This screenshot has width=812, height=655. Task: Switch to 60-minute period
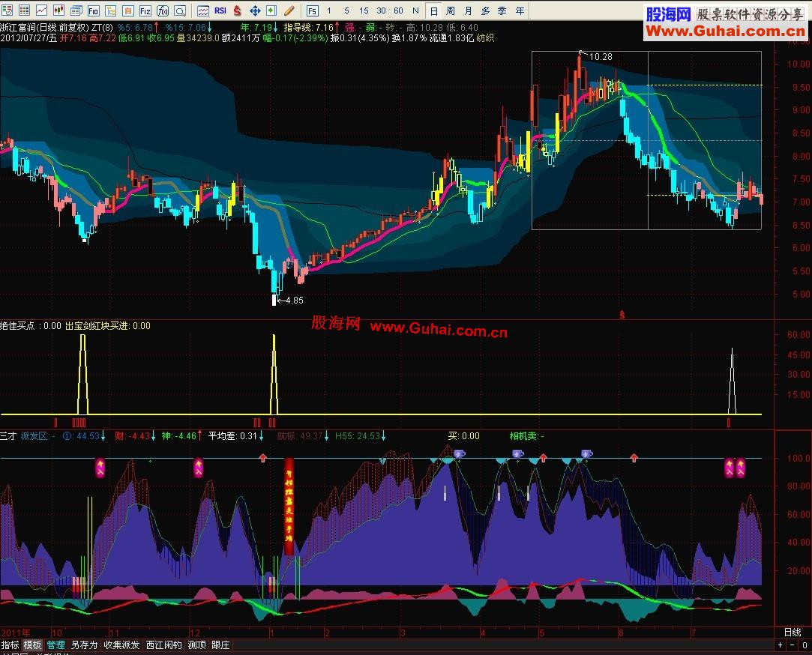click(398, 10)
